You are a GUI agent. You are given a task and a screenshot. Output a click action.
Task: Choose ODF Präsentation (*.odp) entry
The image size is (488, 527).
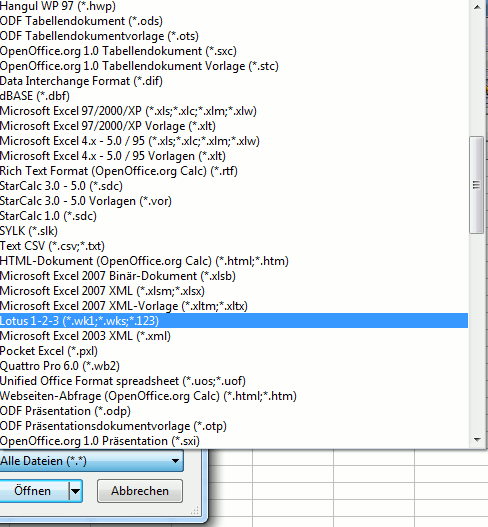[234, 411]
